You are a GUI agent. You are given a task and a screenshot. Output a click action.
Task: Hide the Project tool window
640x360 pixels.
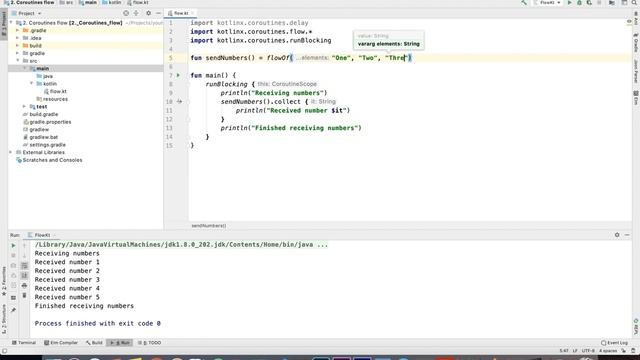click(x=158, y=13)
